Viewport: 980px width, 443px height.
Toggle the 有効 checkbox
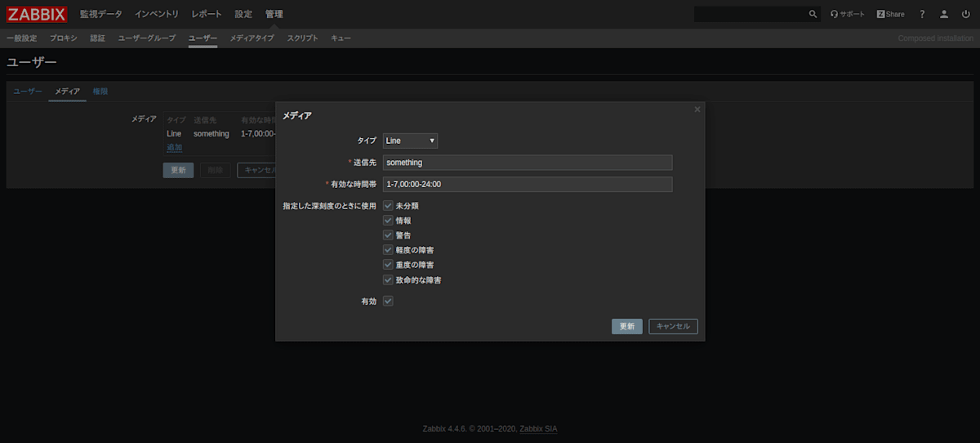pyautogui.click(x=388, y=301)
